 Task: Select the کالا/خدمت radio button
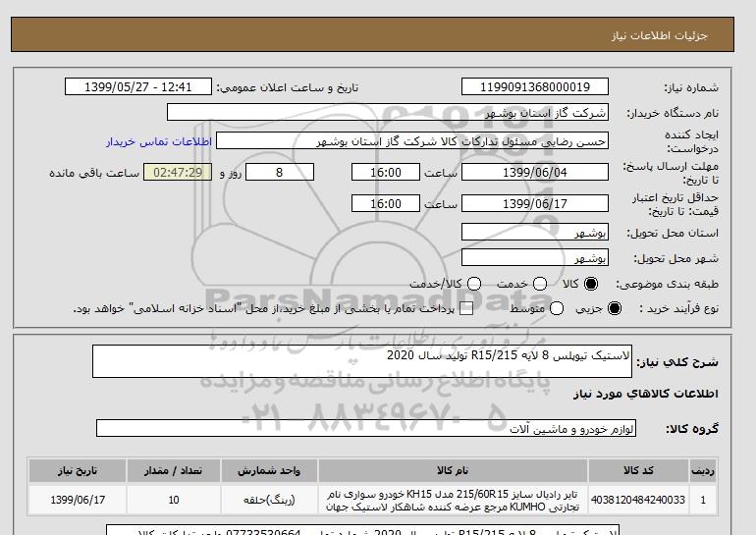click(474, 284)
